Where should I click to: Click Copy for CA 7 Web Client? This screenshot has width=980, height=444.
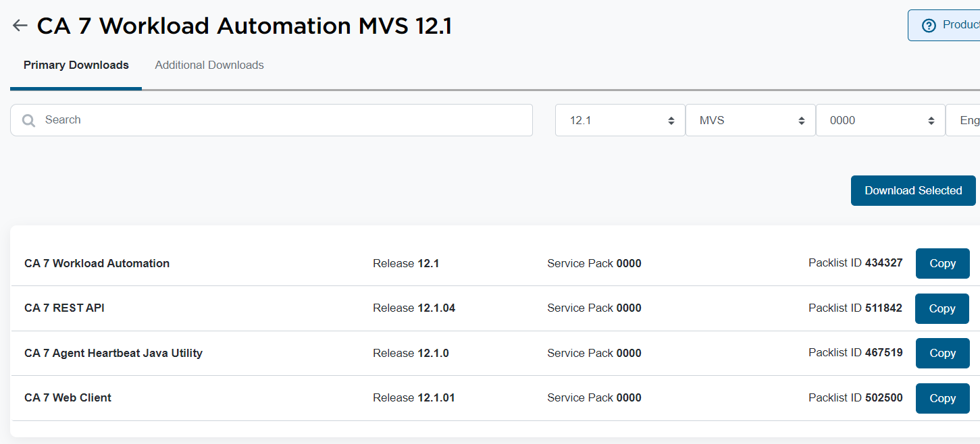[x=942, y=398]
